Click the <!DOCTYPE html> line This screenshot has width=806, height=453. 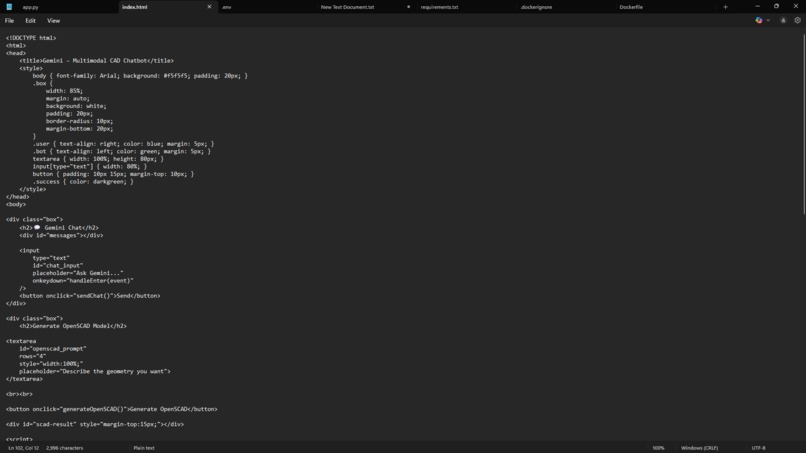point(31,38)
